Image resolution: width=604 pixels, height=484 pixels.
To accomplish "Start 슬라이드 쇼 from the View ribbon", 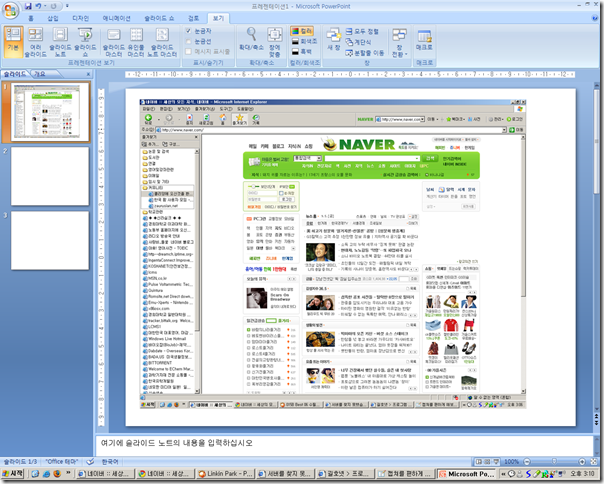I will [x=85, y=42].
